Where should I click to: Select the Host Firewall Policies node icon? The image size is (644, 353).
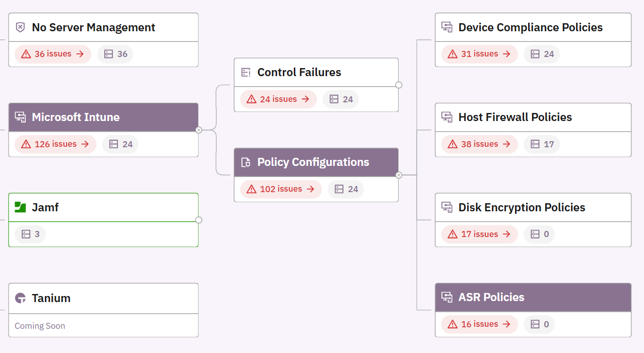coord(446,117)
